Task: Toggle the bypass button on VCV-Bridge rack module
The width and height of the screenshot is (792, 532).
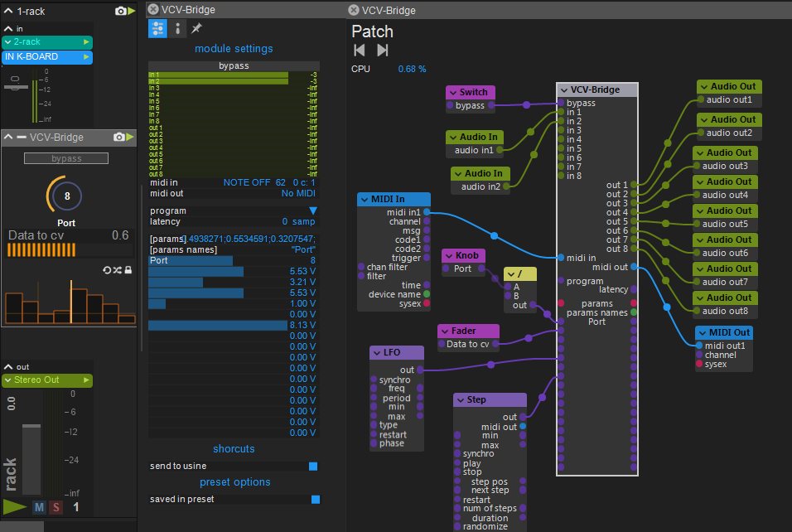Action: coord(66,158)
